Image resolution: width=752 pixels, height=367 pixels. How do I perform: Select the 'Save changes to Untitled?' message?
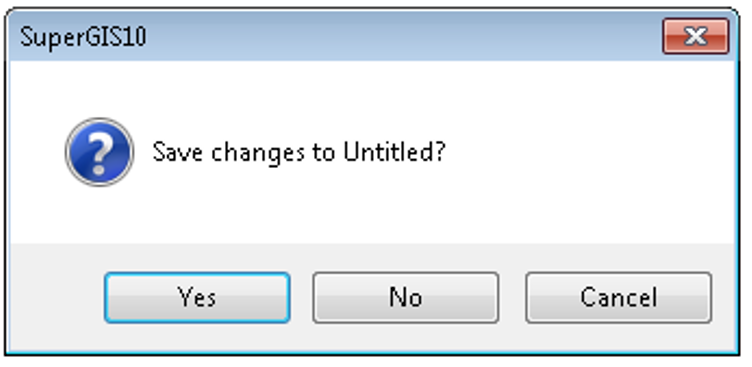pos(299,153)
